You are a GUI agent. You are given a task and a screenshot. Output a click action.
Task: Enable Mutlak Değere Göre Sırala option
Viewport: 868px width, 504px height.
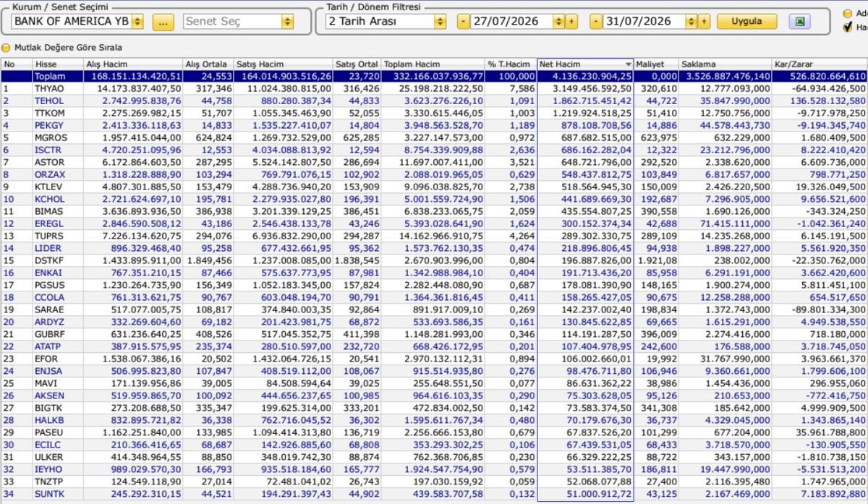pos(6,48)
